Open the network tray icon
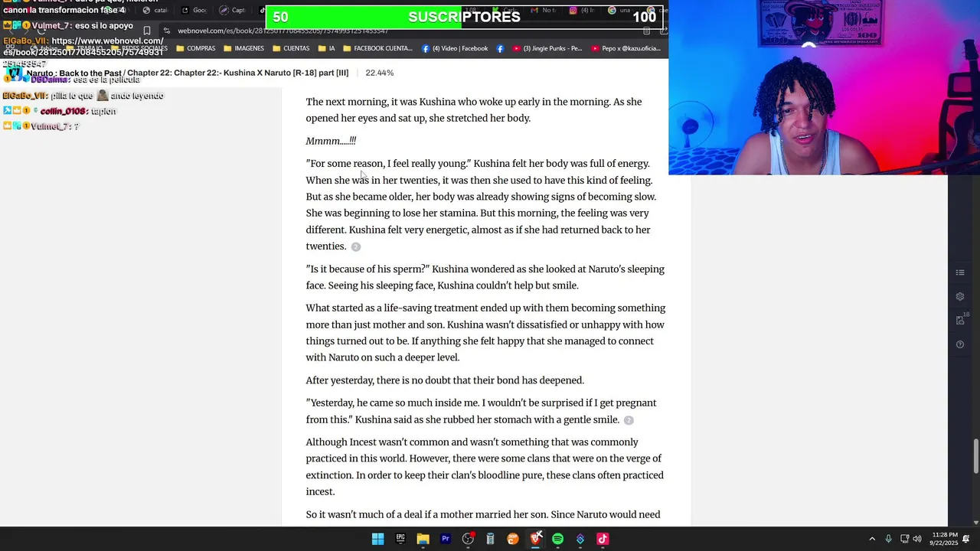 [904, 539]
